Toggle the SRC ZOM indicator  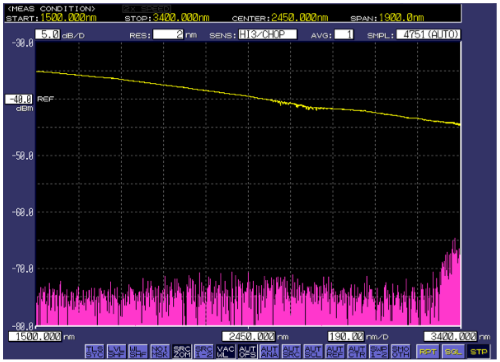click(182, 352)
